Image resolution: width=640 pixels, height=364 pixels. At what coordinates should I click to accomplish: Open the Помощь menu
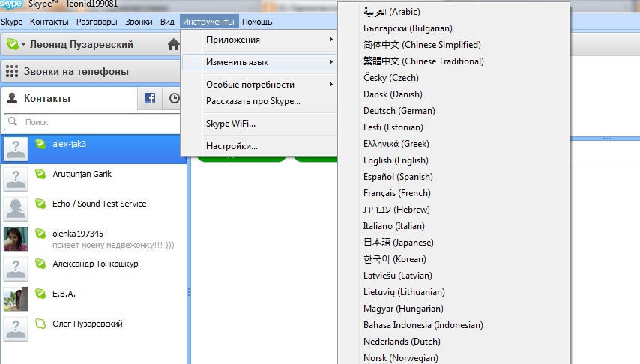click(x=257, y=22)
